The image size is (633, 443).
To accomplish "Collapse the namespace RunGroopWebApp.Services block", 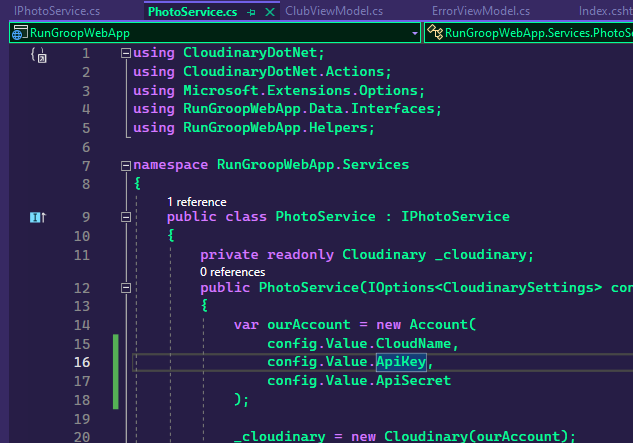I will point(126,166).
